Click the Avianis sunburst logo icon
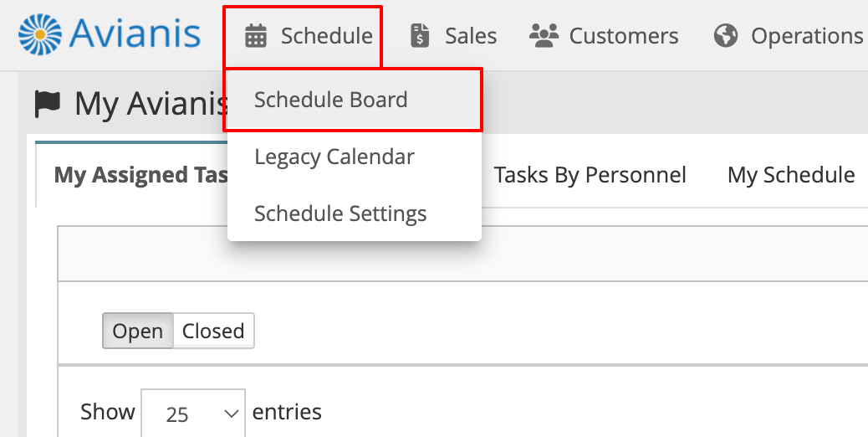Screen dimensions: 868x437 40,35
